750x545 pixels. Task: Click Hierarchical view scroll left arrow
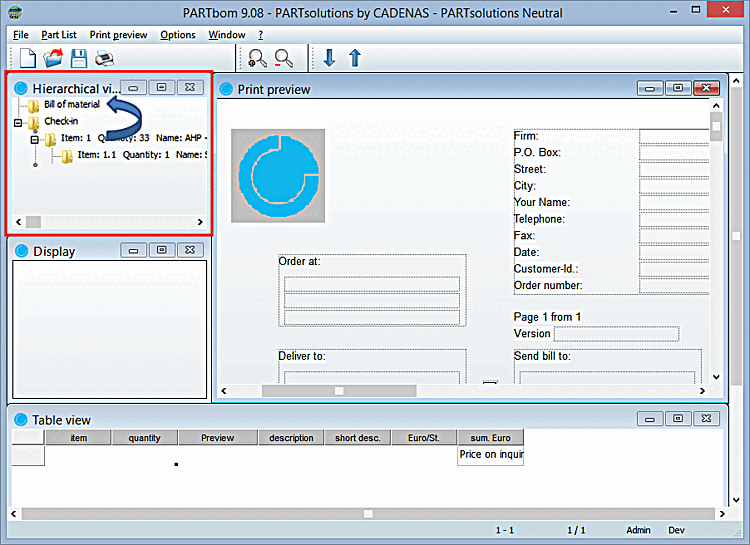(x=19, y=222)
